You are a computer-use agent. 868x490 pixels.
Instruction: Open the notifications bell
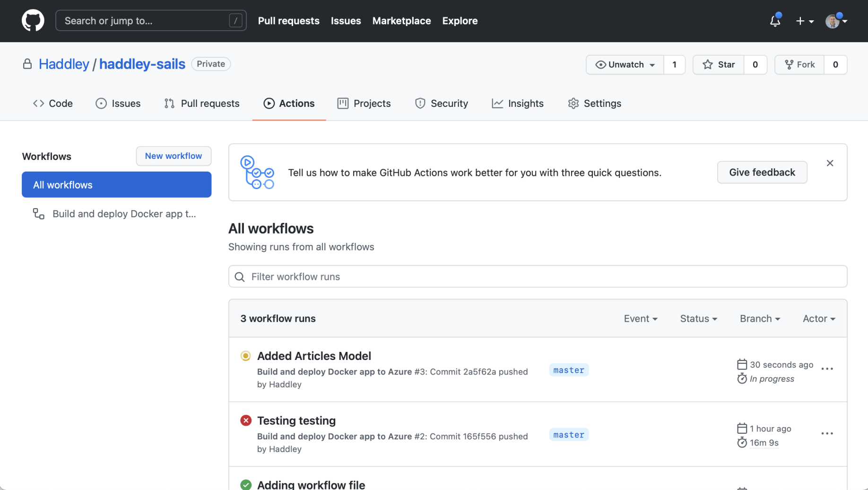[x=775, y=21]
